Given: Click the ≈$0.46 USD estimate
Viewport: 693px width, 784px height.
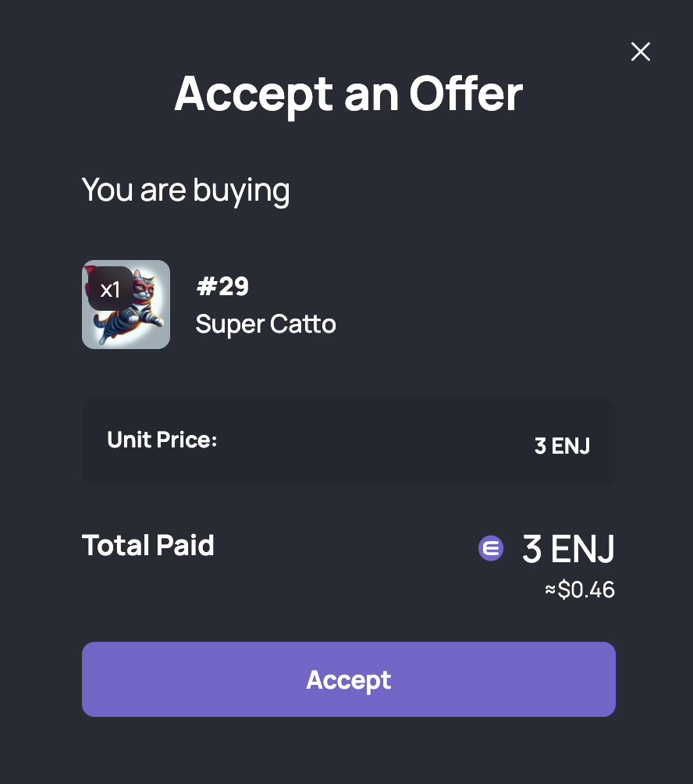Looking at the screenshot, I should 580,590.
